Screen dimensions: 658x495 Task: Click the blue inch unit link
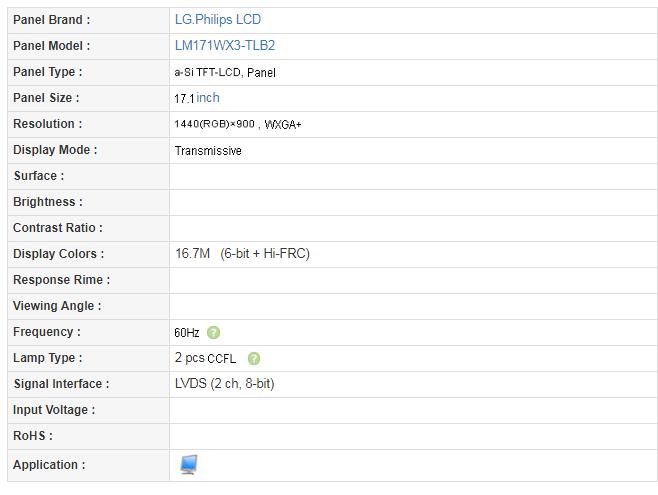[208, 98]
